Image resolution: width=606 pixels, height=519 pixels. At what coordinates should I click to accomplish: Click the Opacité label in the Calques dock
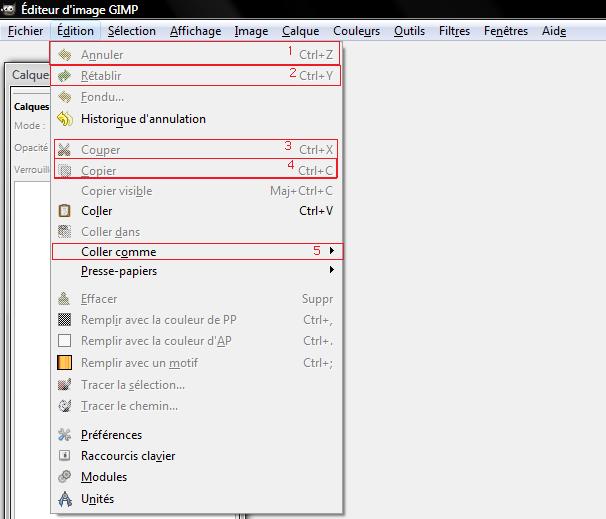[x=31, y=148]
